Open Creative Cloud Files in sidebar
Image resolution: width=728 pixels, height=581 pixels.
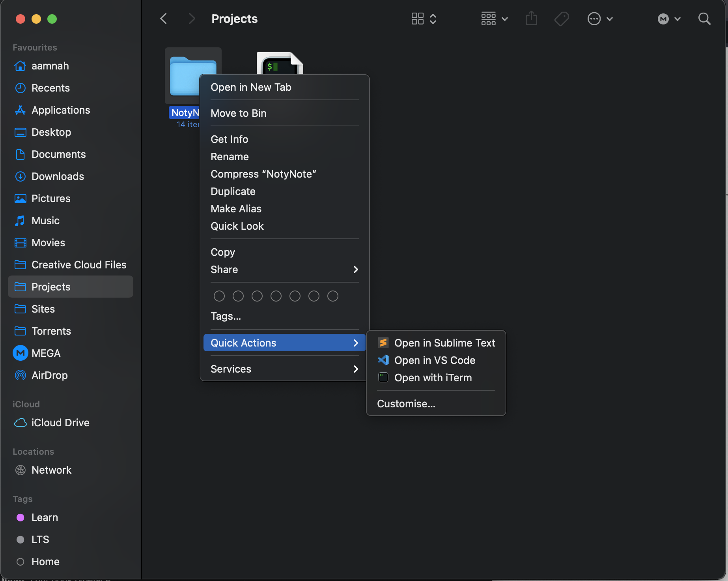71,265
